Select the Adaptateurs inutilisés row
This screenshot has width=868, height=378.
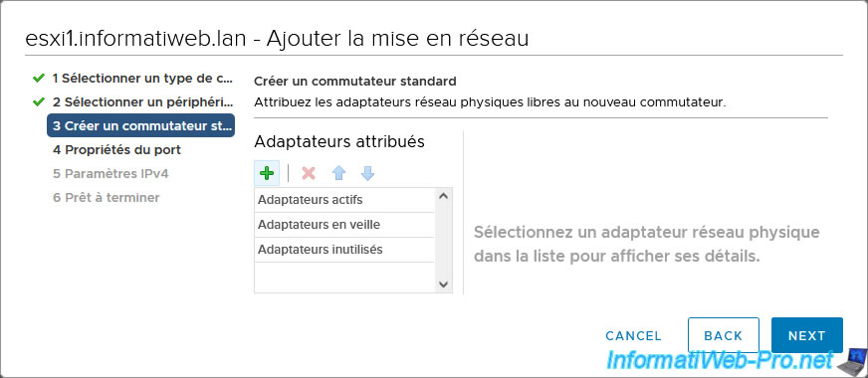344,250
